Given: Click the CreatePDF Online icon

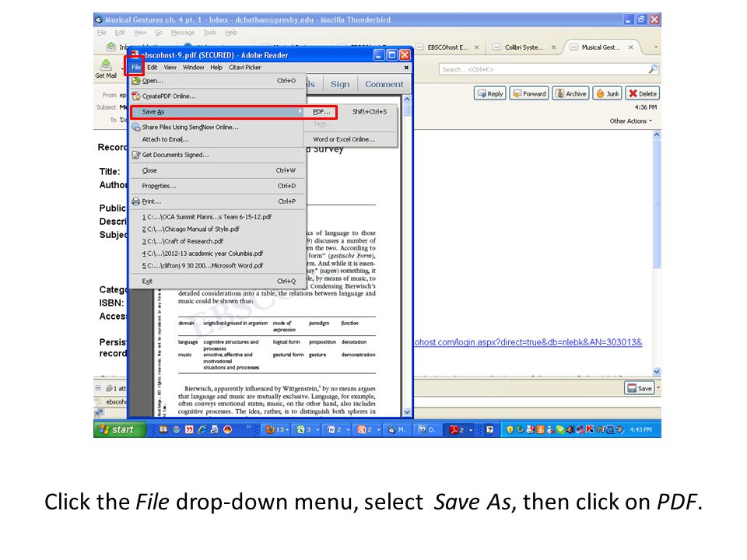Looking at the screenshot, I should click(135, 96).
